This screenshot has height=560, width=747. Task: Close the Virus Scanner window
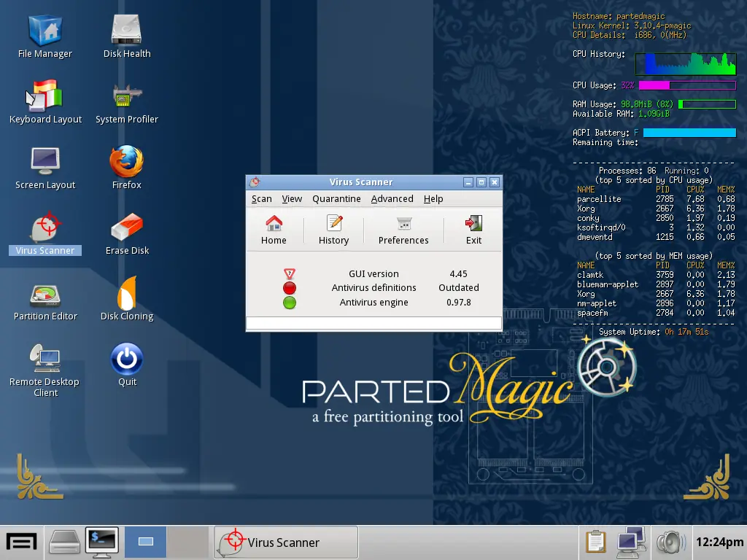[495, 182]
